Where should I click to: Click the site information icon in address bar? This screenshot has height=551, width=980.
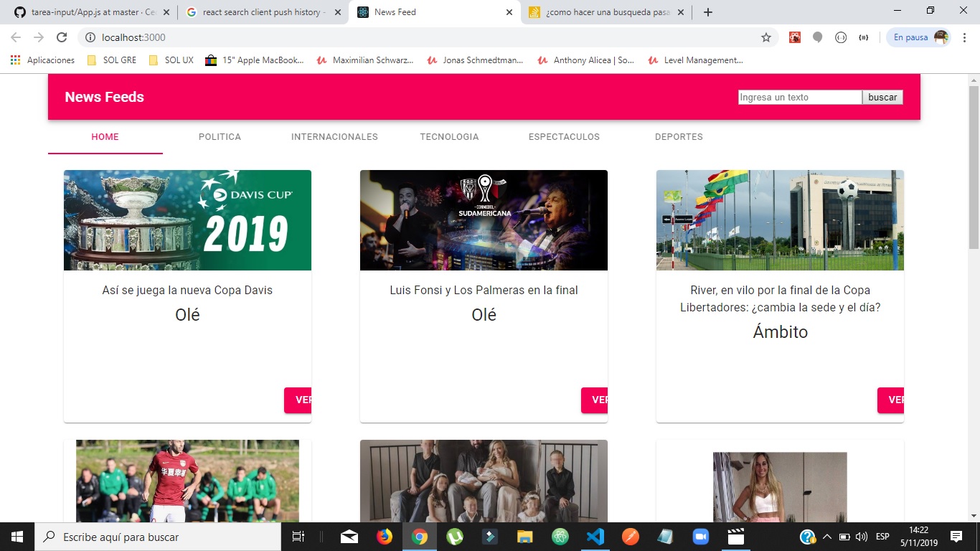pos(90,37)
